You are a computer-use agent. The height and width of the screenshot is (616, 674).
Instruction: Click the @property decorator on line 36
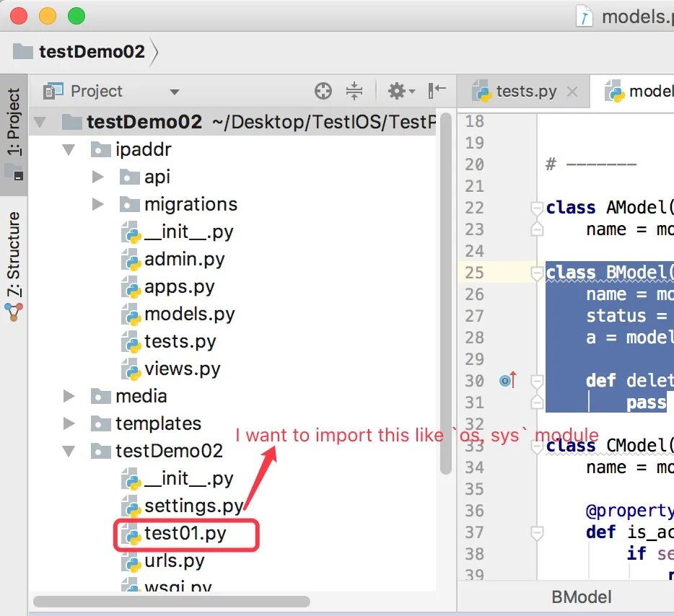(629, 511)
